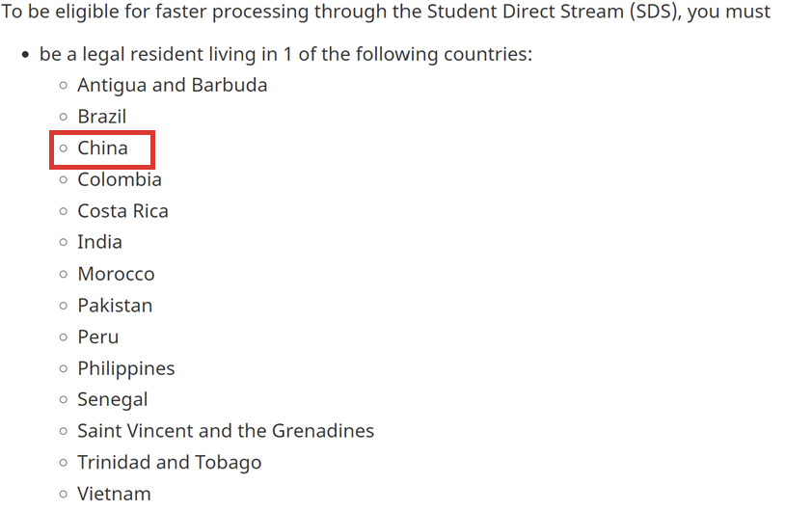812x511 pixels.
Task: Select Vietnam at the list bottom
Action: (x=115, y=494)
